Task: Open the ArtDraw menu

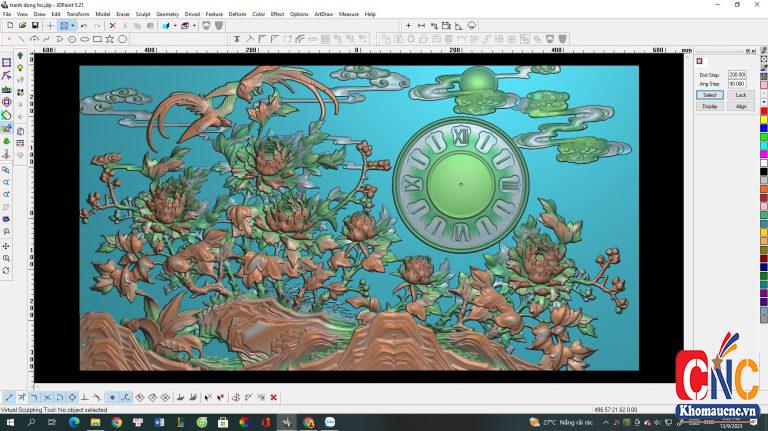Action: [x=324, y=14]
